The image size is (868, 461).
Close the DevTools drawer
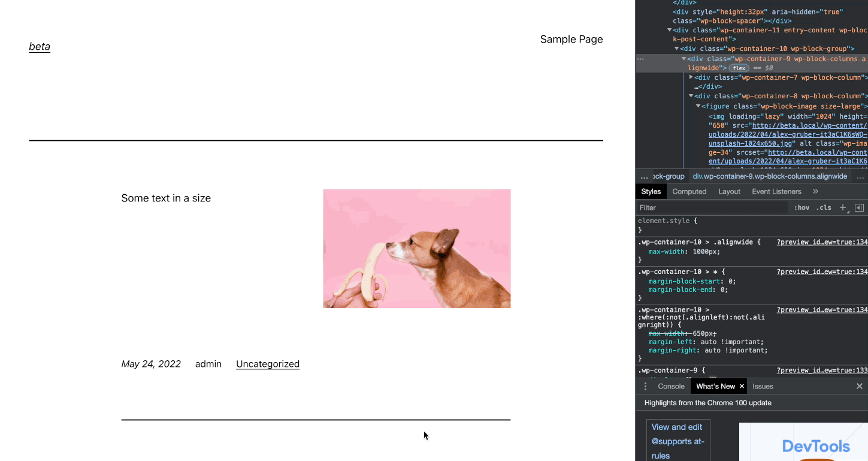[x=860, y=386]
